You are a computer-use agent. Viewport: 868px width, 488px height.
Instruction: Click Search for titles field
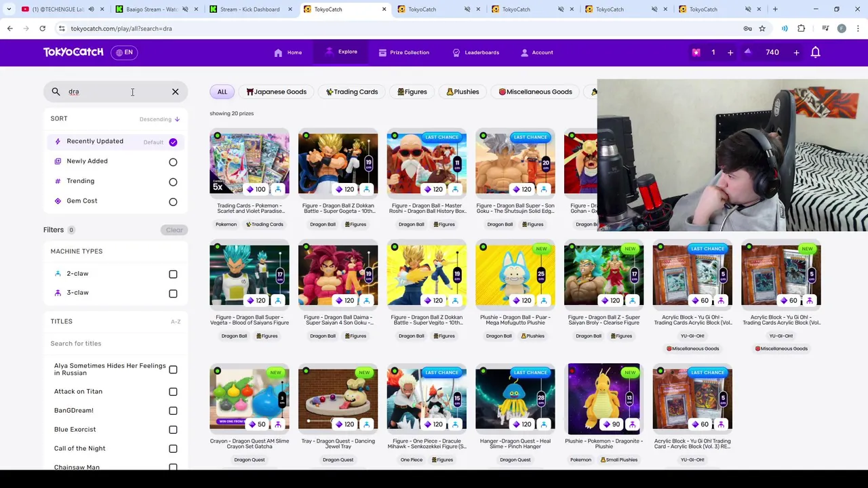click(x=115, y=344)
